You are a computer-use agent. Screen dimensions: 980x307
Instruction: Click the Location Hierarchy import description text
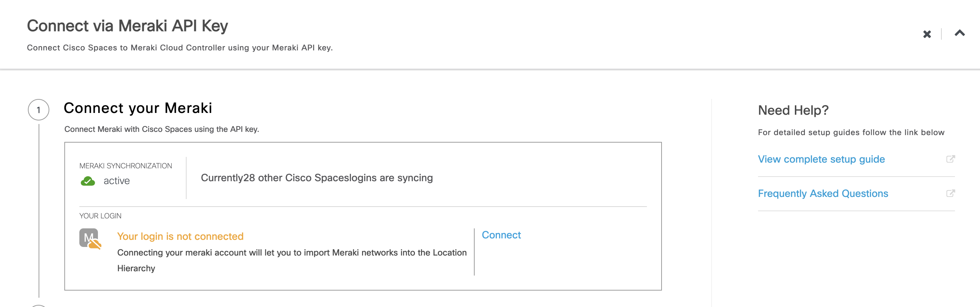tap(291, 253)
